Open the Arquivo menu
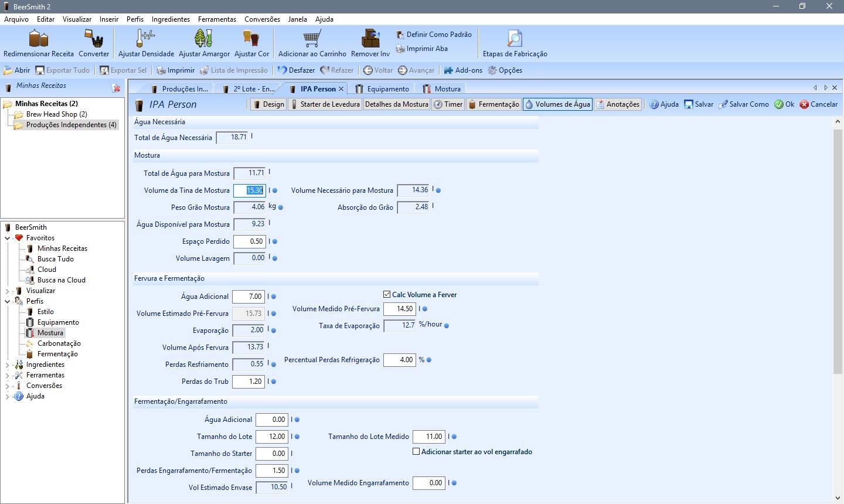The image size is (844, 504). (x=16, y=19)
